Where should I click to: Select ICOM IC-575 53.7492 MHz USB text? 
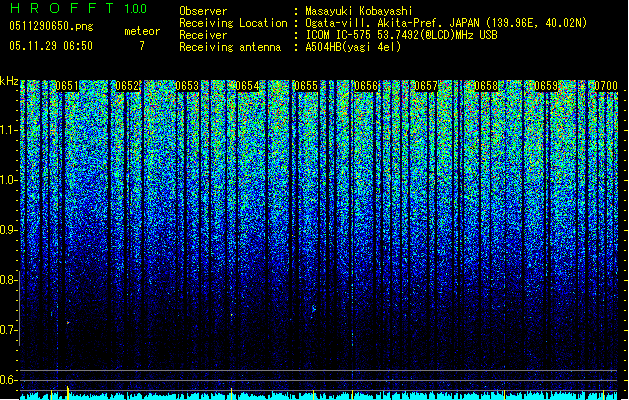(401, 35)
